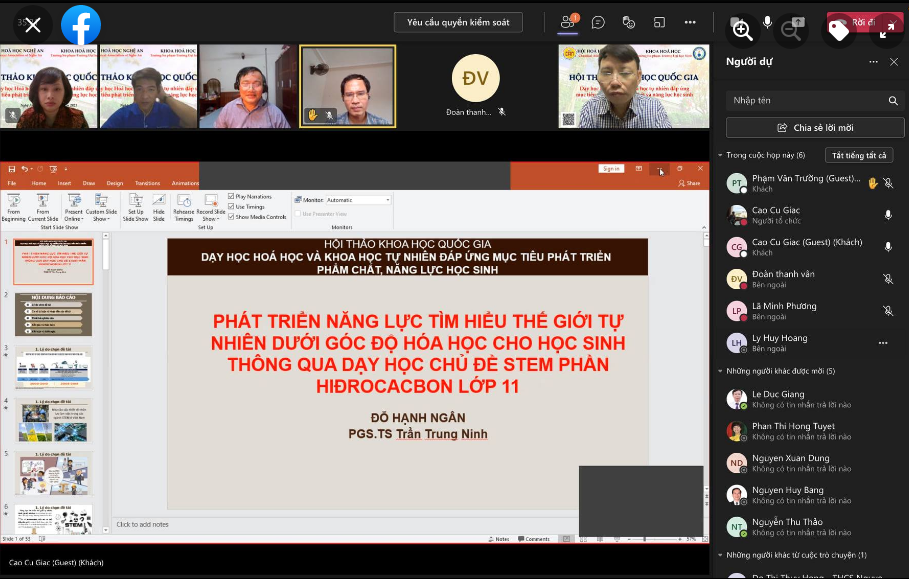The height and width of the screenshot is (579, 909).
Task: Click the zoom in magnifier icon
Action: tap(742, 29)
